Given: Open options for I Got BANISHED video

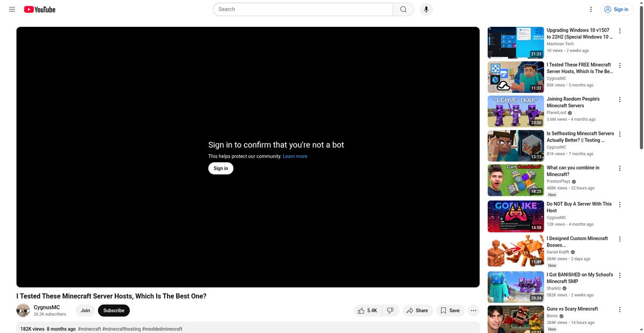Looking at the screenshot, I should (620, 276).
